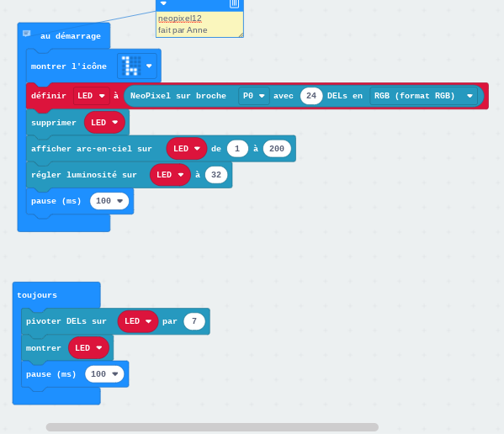The height and width of the screenshot is (439, 504).
Task: Click the horizontal workspace scrollbar
Action: [212, 427]
